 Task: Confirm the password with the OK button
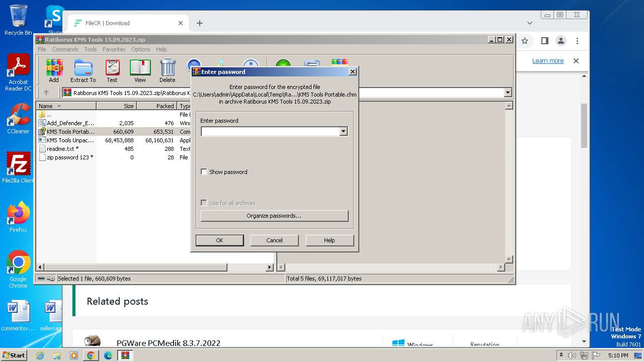pos(219,240)
